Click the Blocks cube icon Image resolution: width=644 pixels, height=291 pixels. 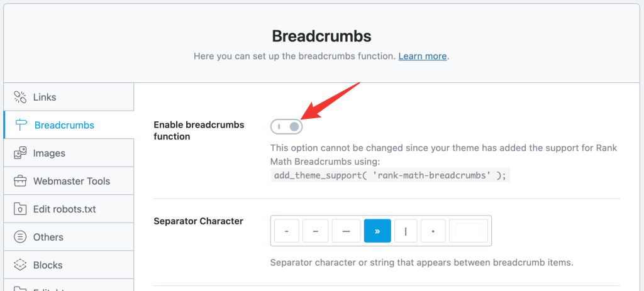click(20, 265)
